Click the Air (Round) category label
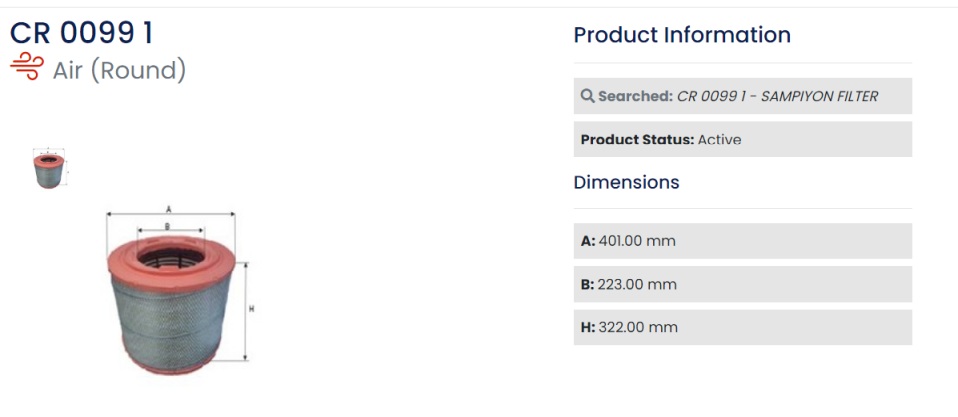This screenshot has height=417, width=958. [119, 70]
